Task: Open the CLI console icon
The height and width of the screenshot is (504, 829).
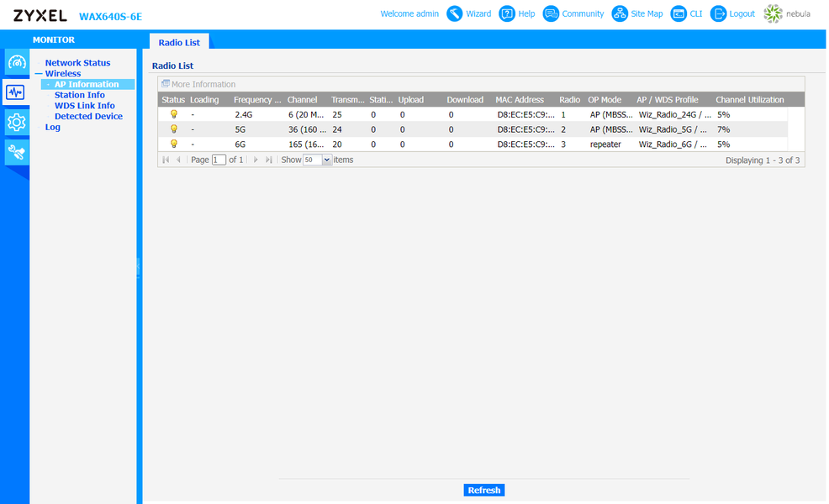Action: pos(679,13)
